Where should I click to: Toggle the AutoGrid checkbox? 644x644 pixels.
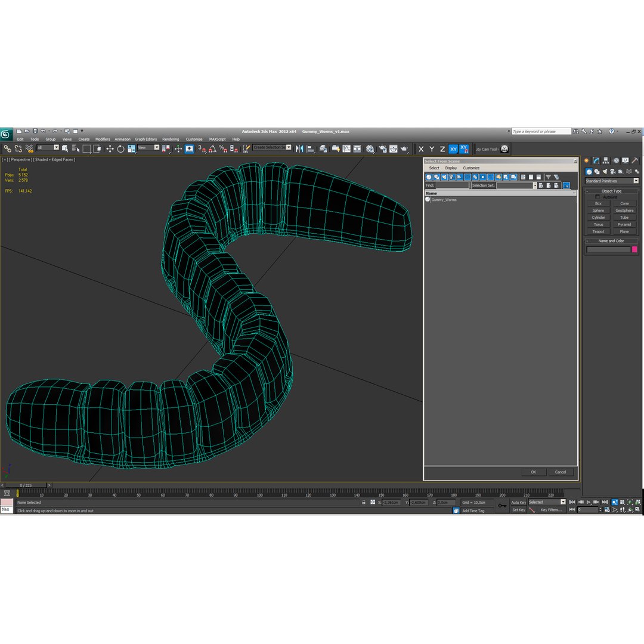pos(597,197)
